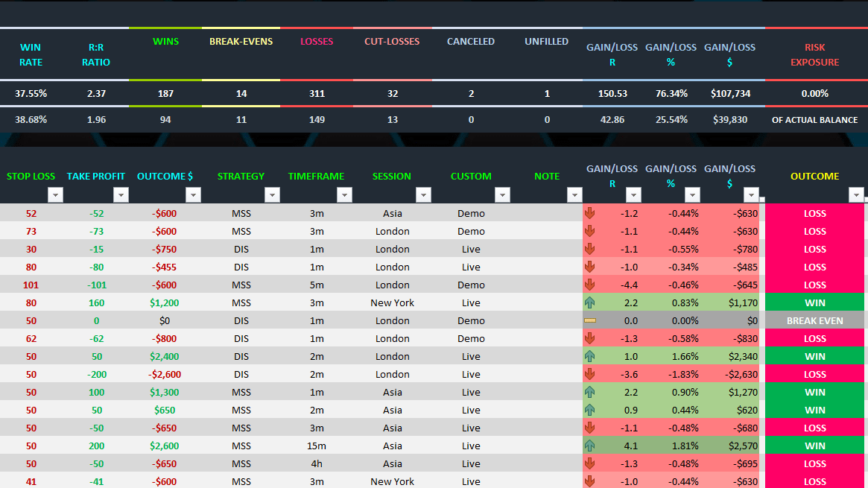Click the green up arrow on the $2,340 London win
This screenshot has height=488, width=868.
click(x=589, y=356)
